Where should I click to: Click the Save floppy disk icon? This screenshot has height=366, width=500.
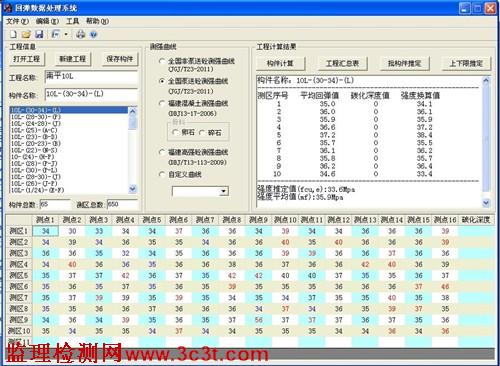click(39, 34)
